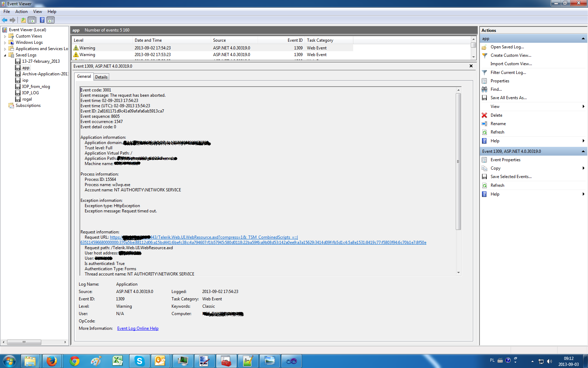Expand the Windows Logs tree node
Viewport: 588px width, 368px height.
pos(5,42)
